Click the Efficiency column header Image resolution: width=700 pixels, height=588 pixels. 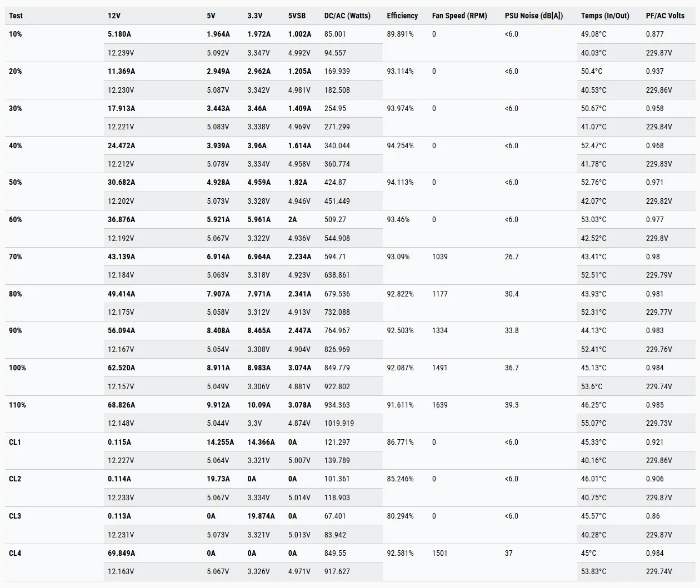point(402,16)
